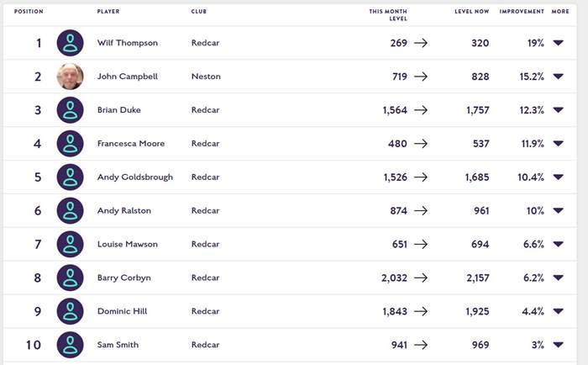Expand Sam Smith's More arrow
The height and width of the screenshot is (365, 588).
(559, 345)
